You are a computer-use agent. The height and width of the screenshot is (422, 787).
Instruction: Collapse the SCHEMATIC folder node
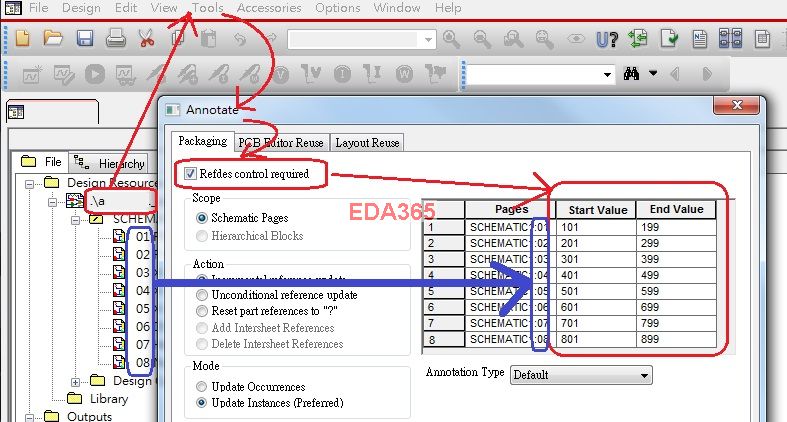pos(75,220)
